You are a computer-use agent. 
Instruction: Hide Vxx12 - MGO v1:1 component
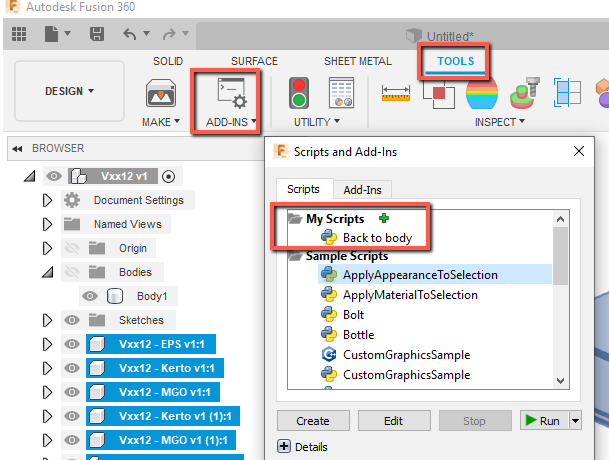tap(72, 392)
